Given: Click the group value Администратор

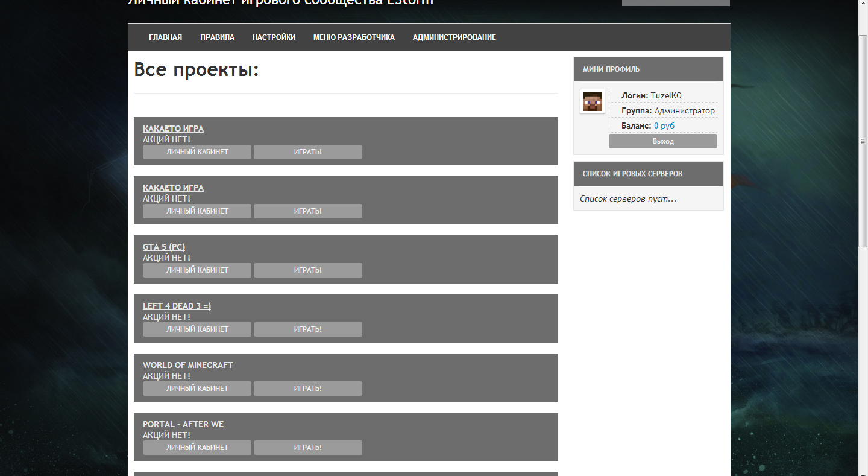Looking at the screenshot, I should pos(685,111).
